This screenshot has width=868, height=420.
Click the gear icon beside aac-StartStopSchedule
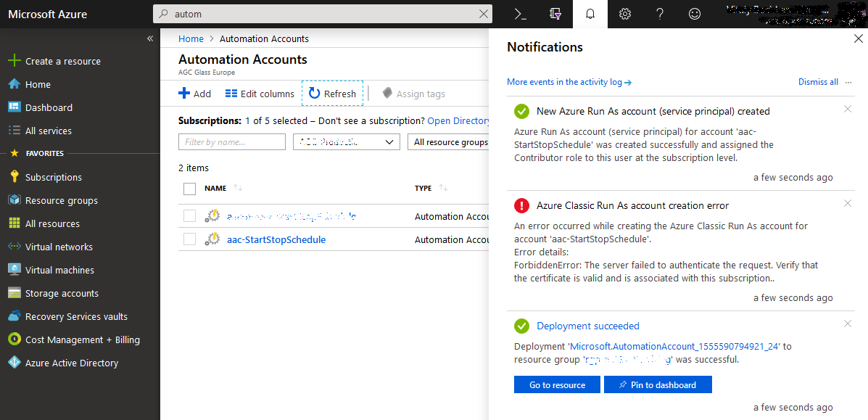click(212, 239)
